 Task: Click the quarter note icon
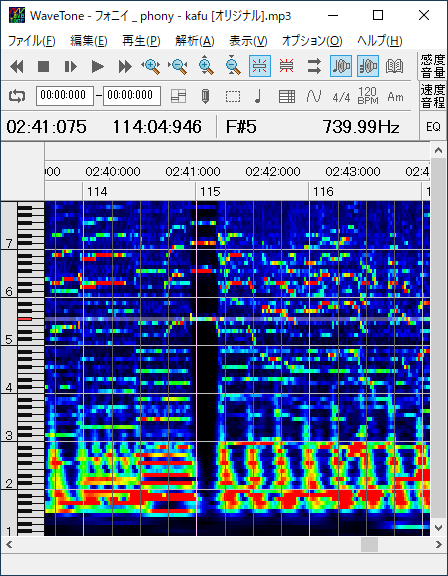coord(259,97)
